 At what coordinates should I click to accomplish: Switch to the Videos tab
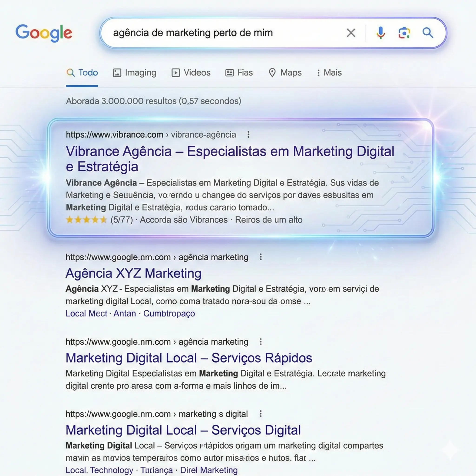[x=191, y=73]
